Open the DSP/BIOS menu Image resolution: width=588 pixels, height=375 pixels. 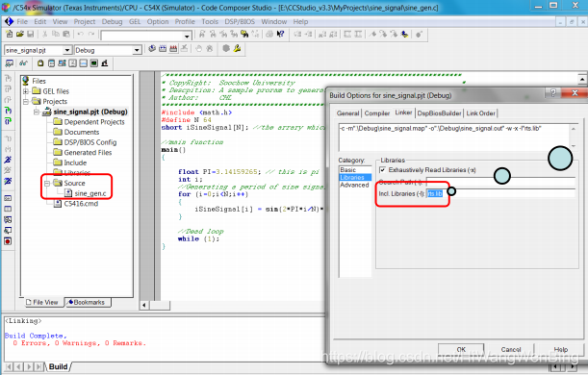point(240,22)
